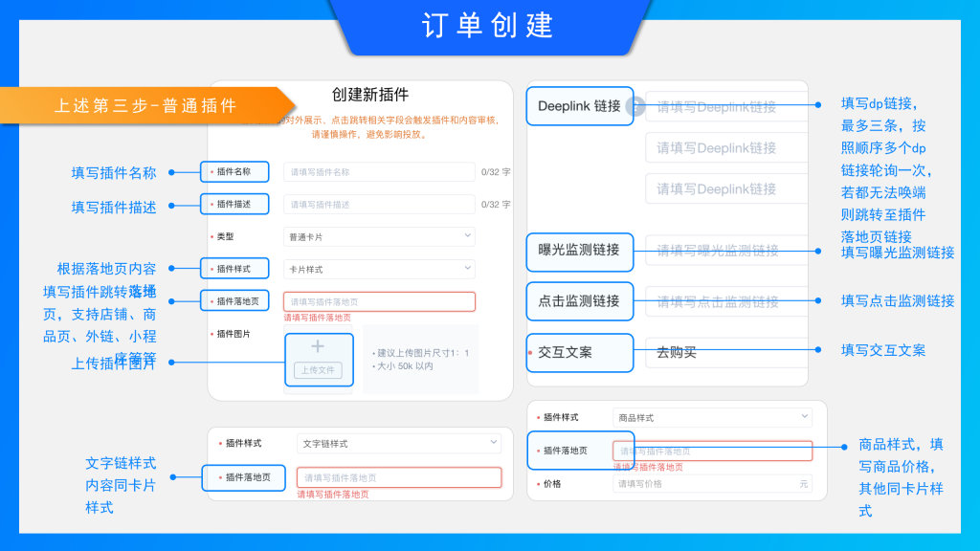This screenshot has height=551, width=980.
Task: Click the 创建新插件 form title
Action: [370, 95]
